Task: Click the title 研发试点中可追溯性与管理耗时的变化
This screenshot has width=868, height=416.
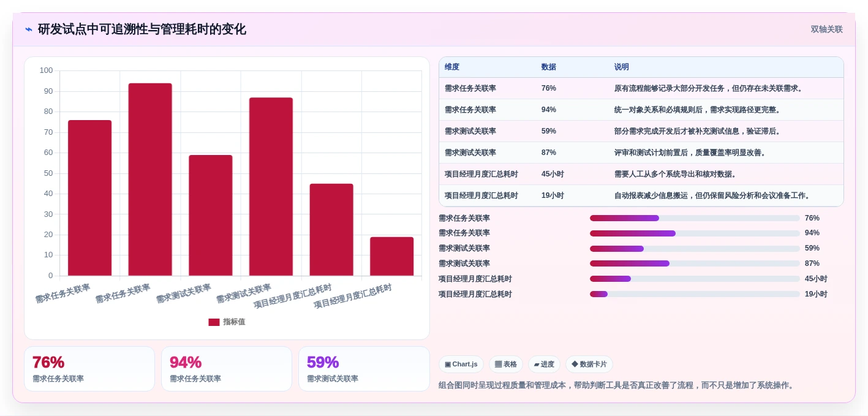Action: click(142, 29)
